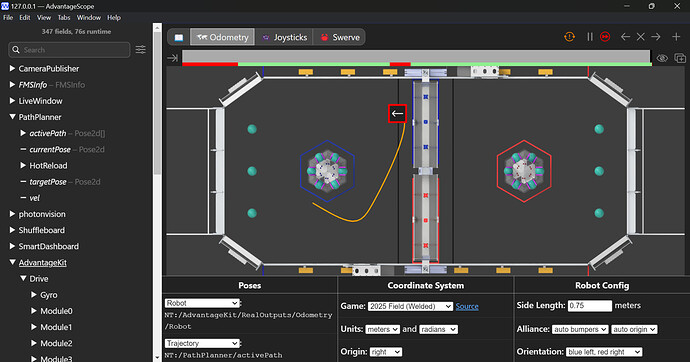Screen dimensions: 690x362
Task: Pause live playback
Action: point(590,37)
